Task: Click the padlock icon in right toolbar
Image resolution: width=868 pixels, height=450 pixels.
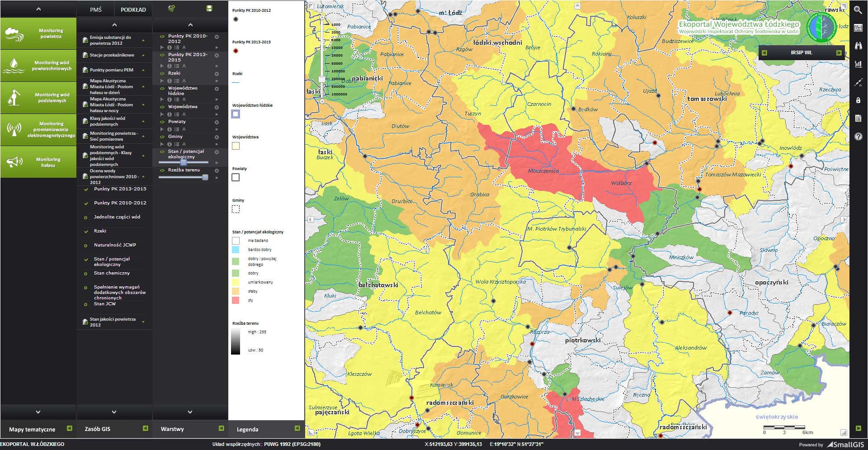Action: pyautogui.click(x=858, y=100)
